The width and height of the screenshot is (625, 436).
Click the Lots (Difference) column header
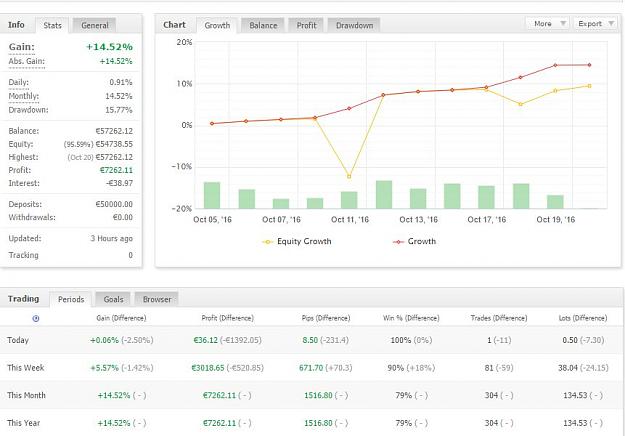pos(583,318)
